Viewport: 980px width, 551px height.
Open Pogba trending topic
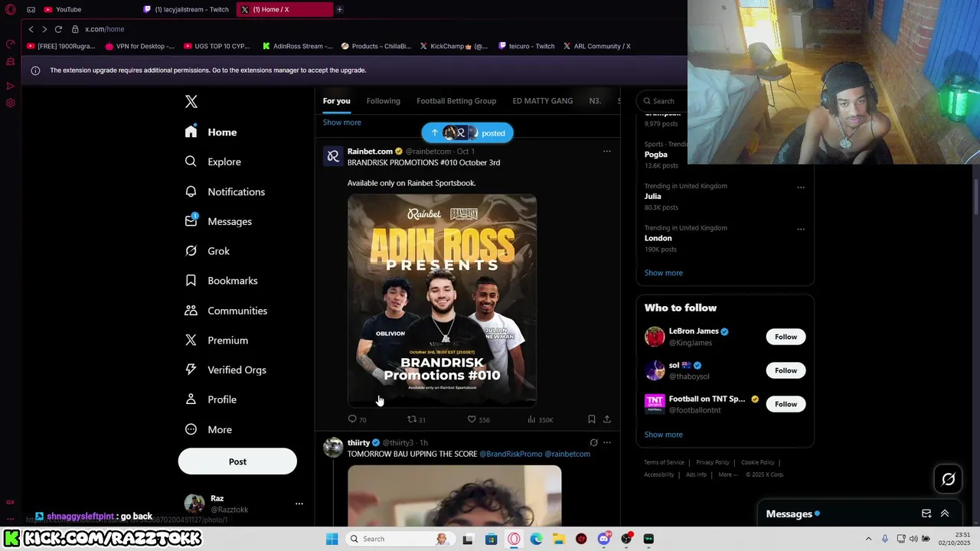pyautogui.click(x=655, y=155)
